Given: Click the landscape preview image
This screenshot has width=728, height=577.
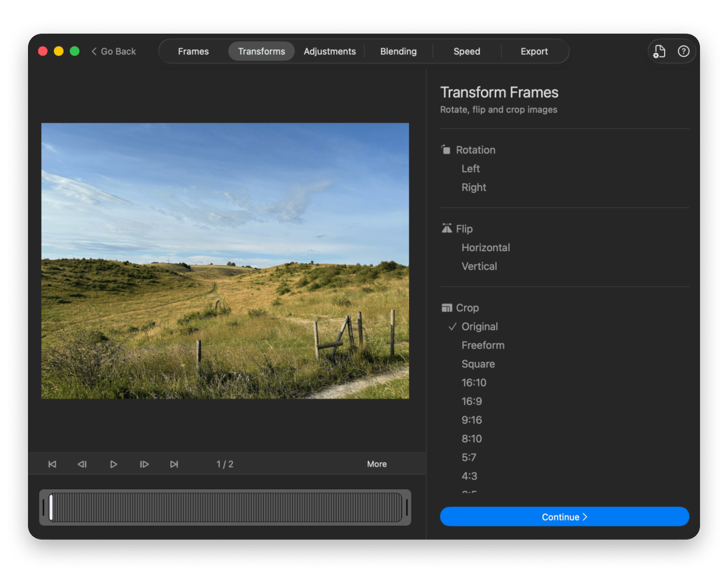Looking at the screenshot, I should click(x=225, y=261).
